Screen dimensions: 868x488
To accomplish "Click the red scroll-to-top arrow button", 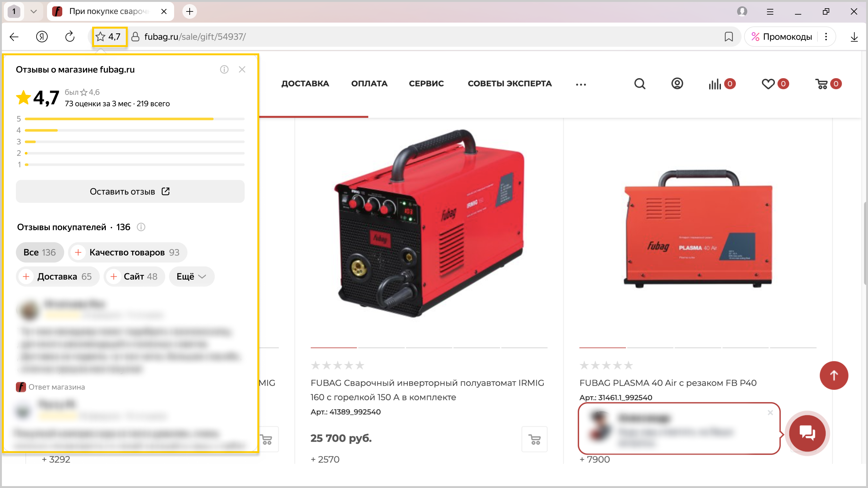I will [x=833, y=375].
